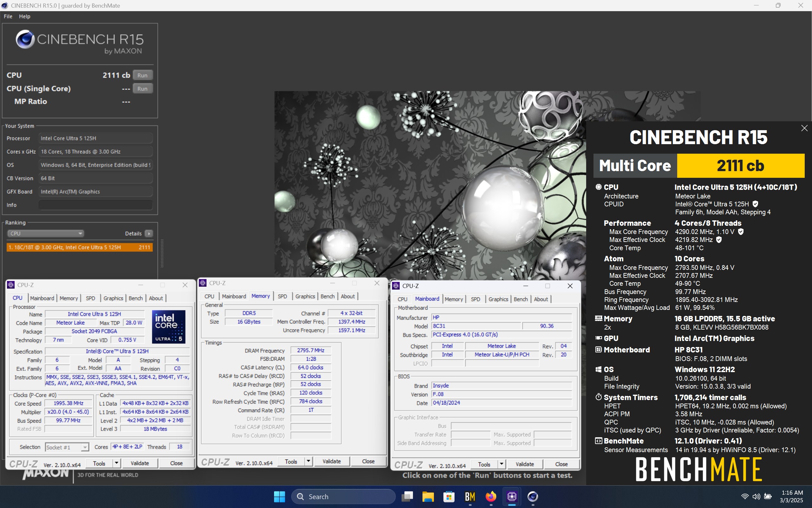Click the sidebar resize grip handle
This screenshot has height=508, width=812.
click(162, 253)
